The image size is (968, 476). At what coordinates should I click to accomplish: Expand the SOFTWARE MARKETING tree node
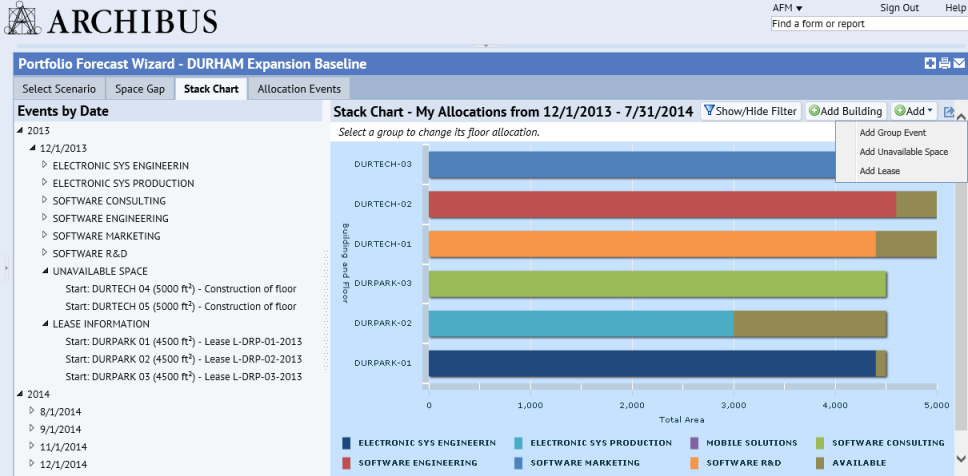(44, 235)
